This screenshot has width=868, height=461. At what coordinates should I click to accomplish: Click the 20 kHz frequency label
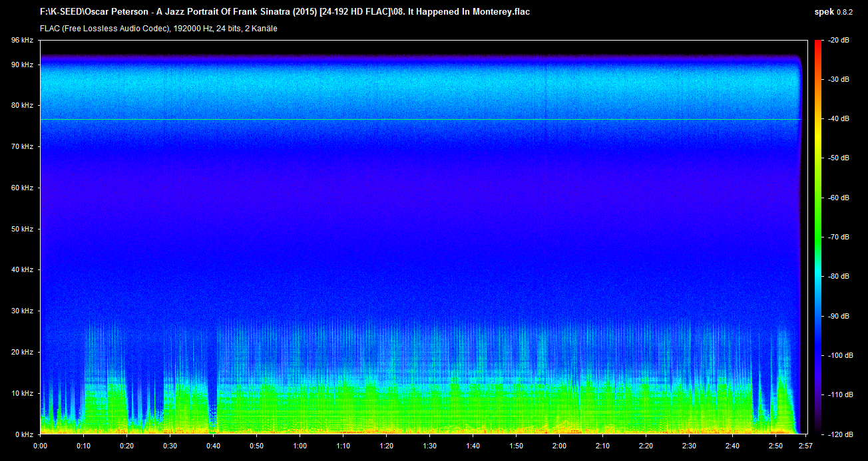tap(23, 352)
